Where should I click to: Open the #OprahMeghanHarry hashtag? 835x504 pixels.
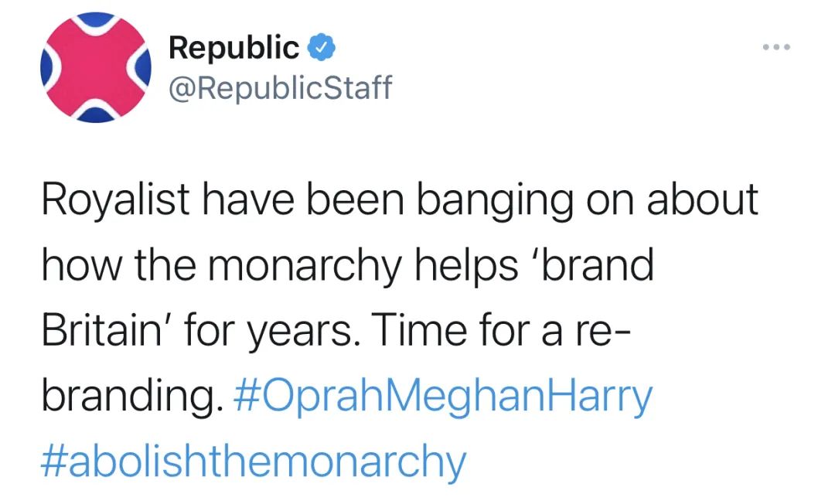point(442,397)
